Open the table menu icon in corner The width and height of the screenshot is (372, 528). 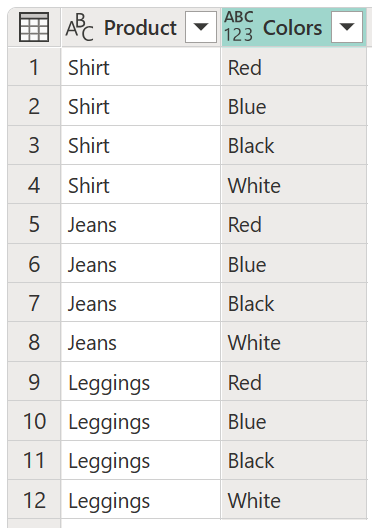[34, 27]
